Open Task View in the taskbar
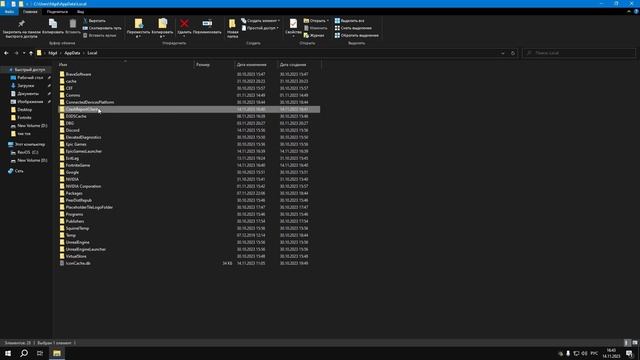This screenshot has width=640, height=360. tap(40, 353)
